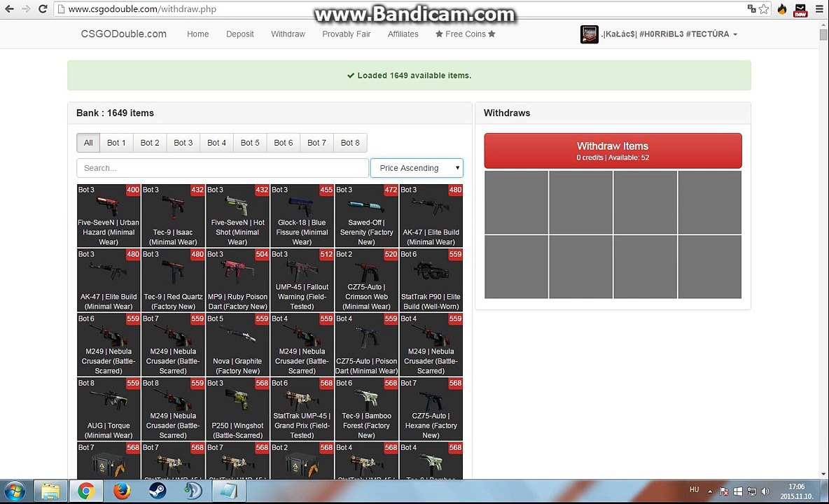This screenshot has width=829, height=504.
Task: Select MP9 Ruby Poison Dart item
Action: point(237,280)
